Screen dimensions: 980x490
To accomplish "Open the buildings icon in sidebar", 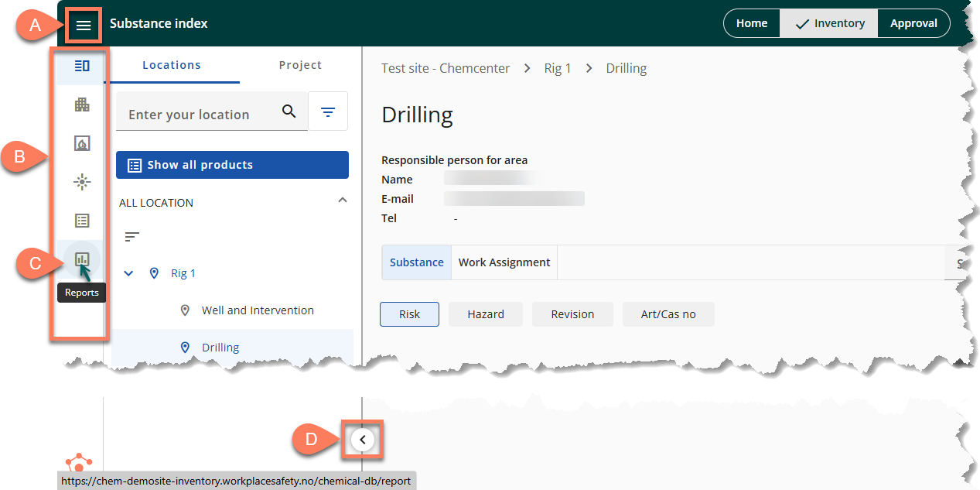I will [x=82, y=105].
